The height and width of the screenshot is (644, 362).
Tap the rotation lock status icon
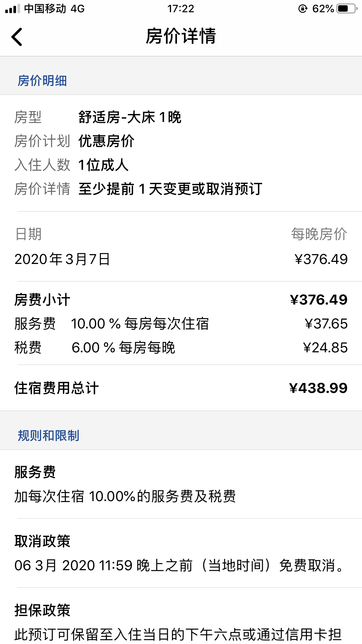point(303,9)
